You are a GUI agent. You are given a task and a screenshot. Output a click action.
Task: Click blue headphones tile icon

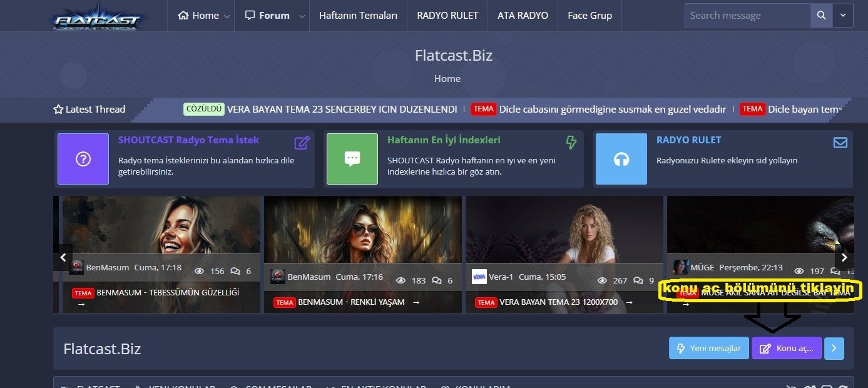[621, 159]
